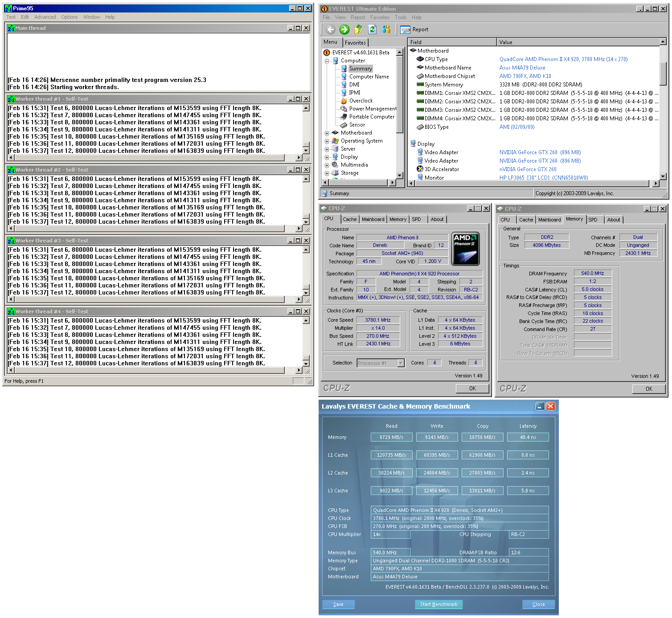
Task: Click right arrow of Worker thread #2 horizontal scrollbar
Action: pos(299,229)
